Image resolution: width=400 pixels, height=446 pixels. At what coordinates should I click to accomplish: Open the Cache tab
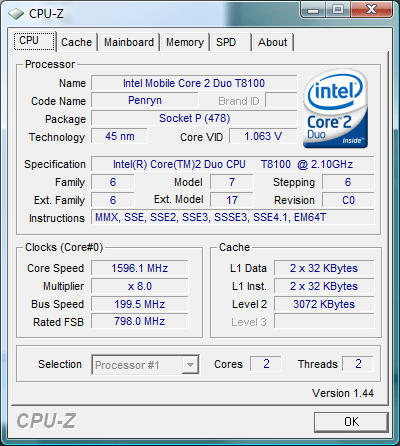(x=76, y=42)
